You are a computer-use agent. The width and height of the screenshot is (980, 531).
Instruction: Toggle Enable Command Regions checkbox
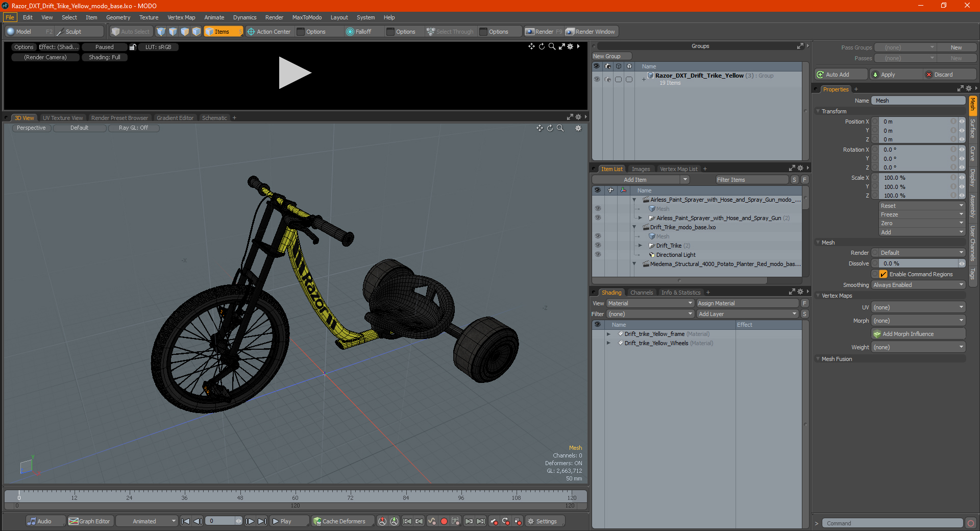click(883, 274)
